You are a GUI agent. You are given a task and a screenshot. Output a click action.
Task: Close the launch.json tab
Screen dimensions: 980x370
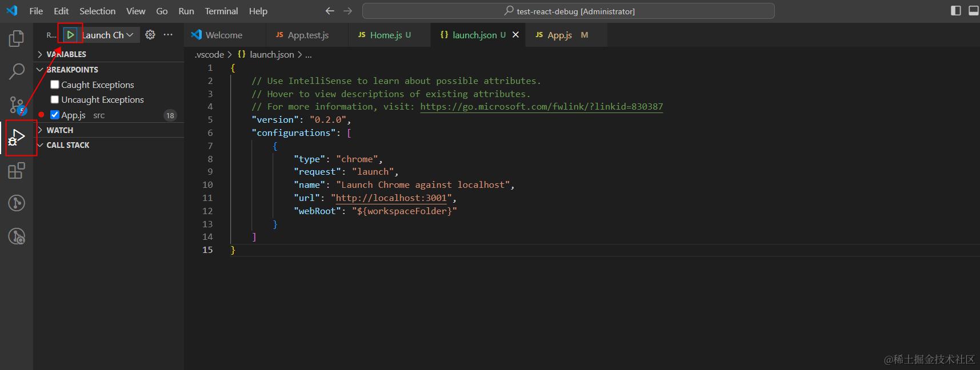515,35
